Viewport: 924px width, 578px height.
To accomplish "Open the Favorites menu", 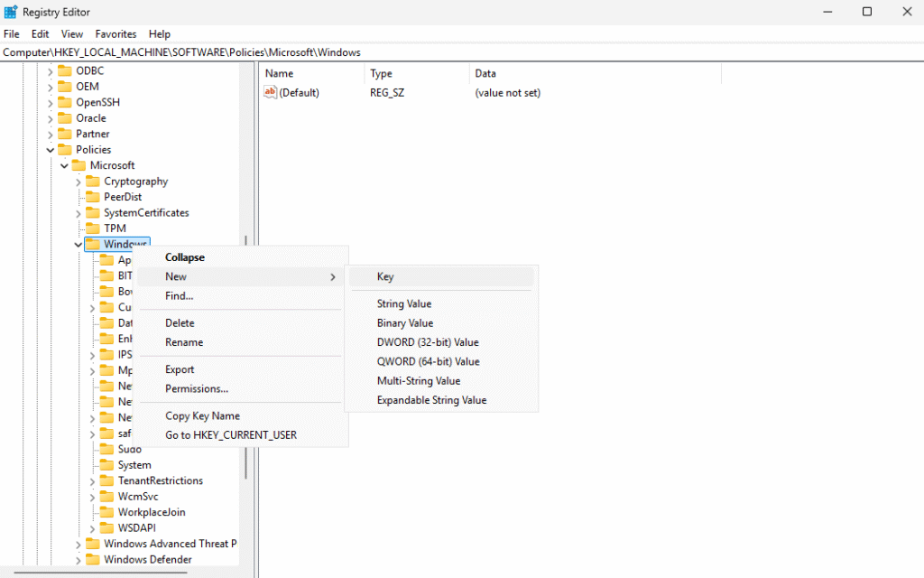I will pyautogui.click(x=115, y=34).
